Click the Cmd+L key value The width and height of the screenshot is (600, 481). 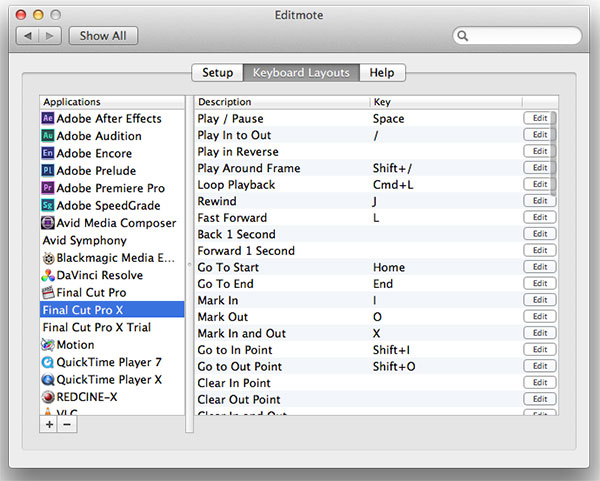pos(393,185)
